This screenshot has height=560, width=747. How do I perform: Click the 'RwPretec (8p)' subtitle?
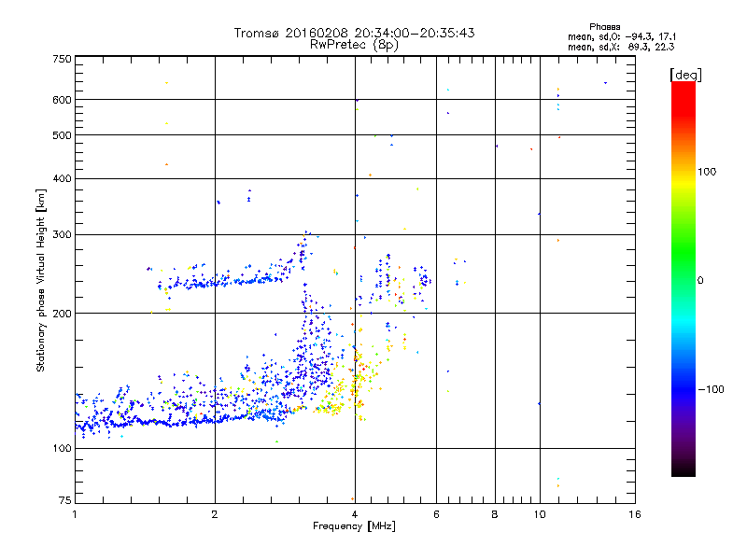point(354,45)
